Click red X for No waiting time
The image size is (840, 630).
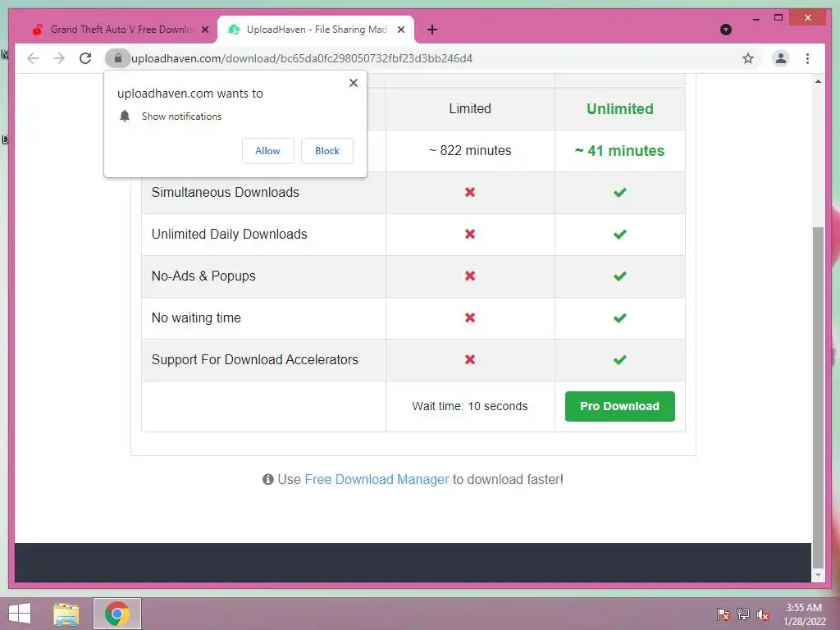pos(470,317)
